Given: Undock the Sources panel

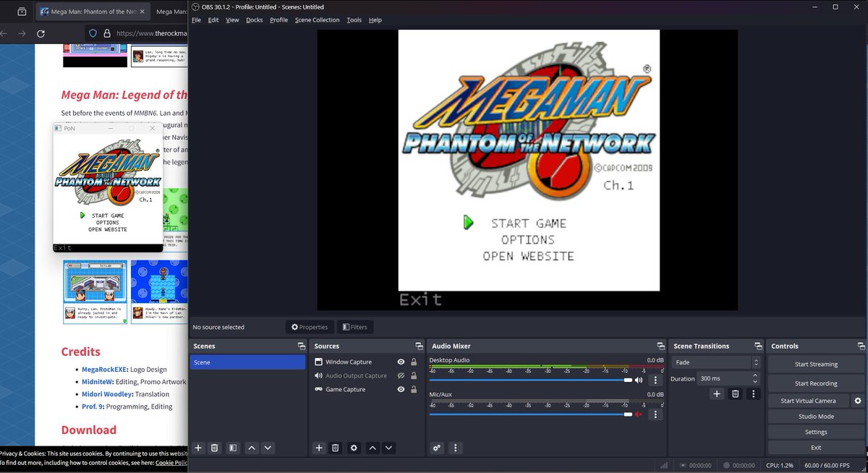Looking at the screenshot, I should click(x=419, y=346).
